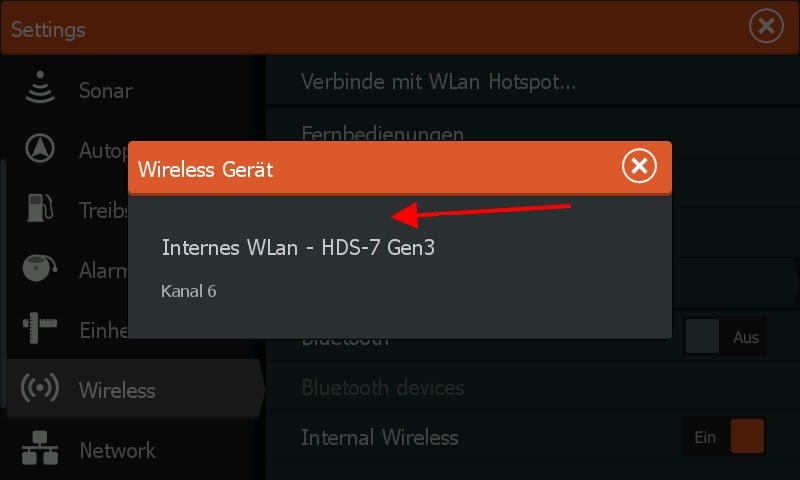The image size is (800, 480).
Task: Toggle the Internal Wireless Ein switch
Action: [x=724, y=436]
